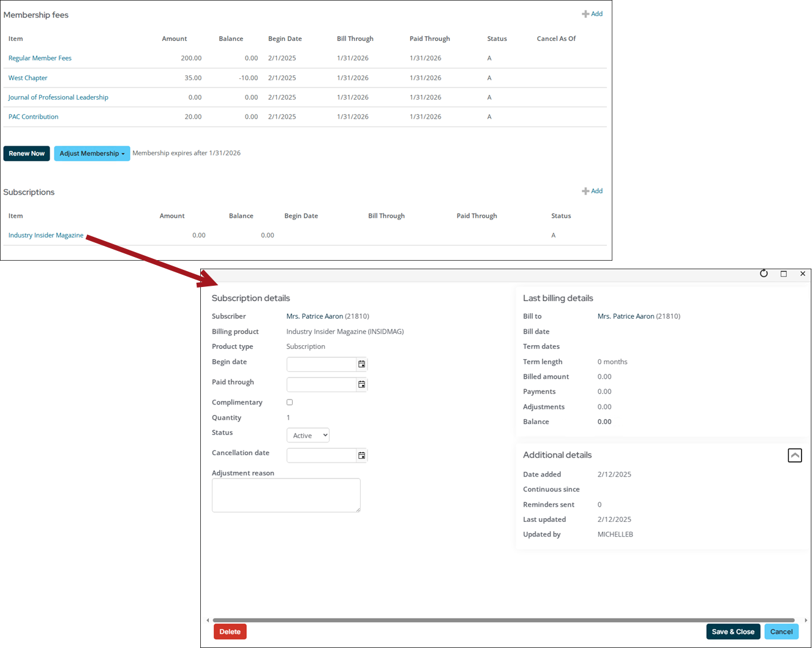Click Save & Close button
Screen dimensions: 812x648
[x=732, y=631]
